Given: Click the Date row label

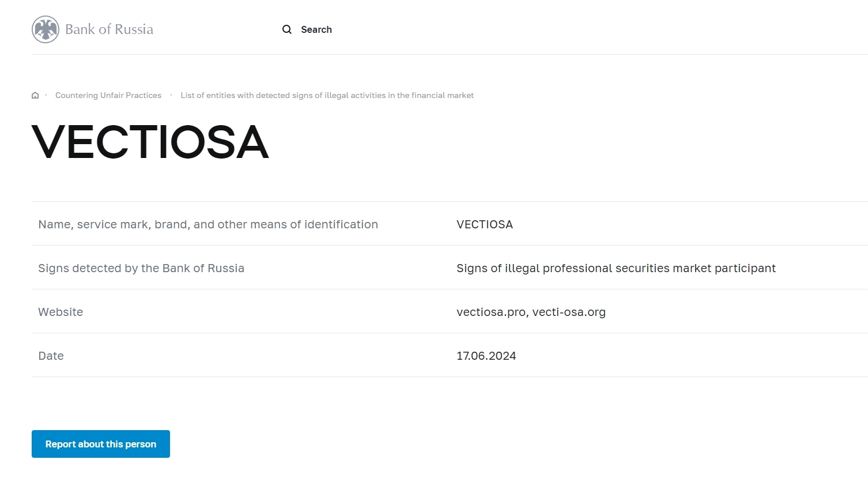Looking at the screenshot, I should [x=51, y=356].
